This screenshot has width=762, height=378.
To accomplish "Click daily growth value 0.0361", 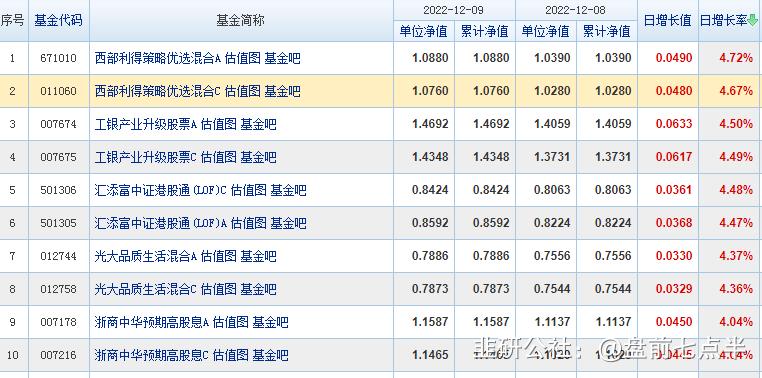I will (674, 190).
